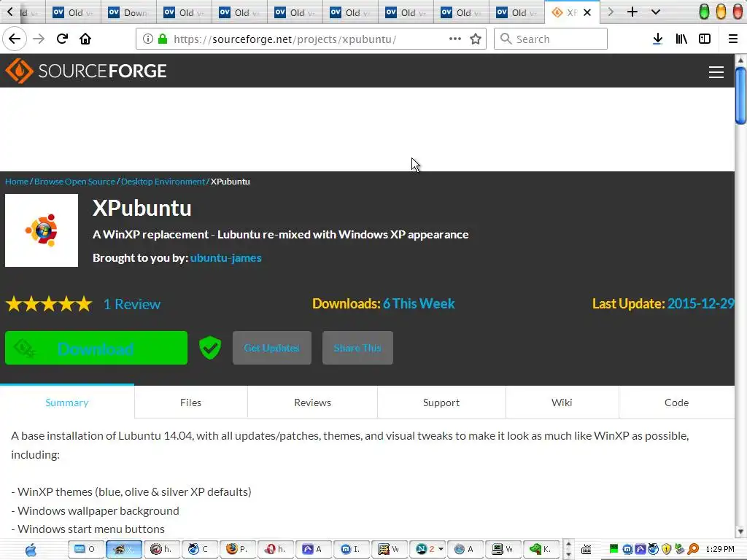Expand the taskbar item '2' dropdown arrow
The height and width of the screenshot is (560, 747).
441,549
